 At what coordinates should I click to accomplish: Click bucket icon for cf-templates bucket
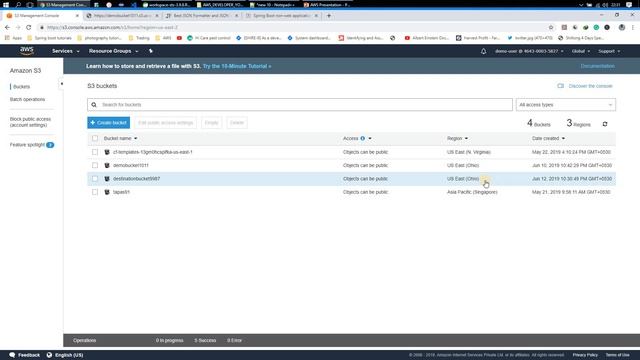coord(107,152)
